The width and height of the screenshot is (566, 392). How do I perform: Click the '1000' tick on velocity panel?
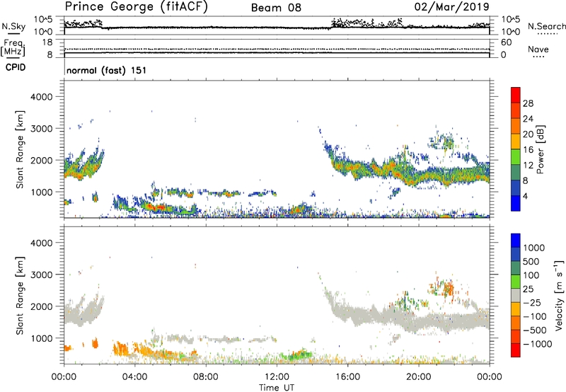41,338
